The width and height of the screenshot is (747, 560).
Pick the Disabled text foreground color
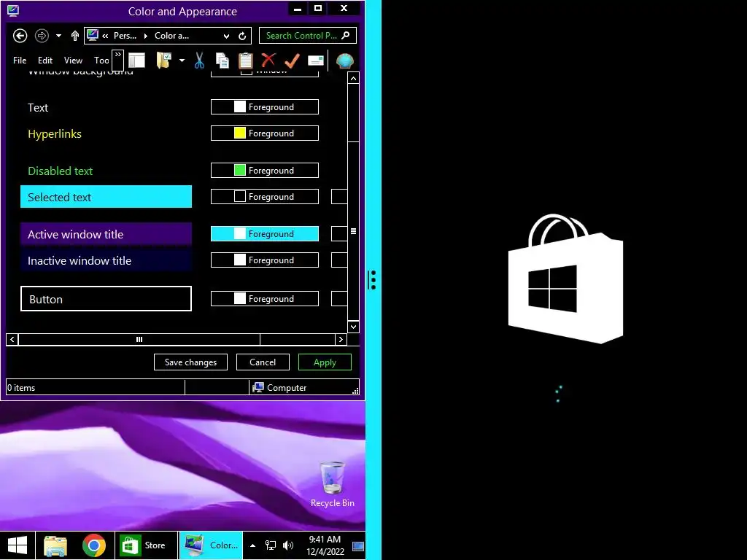point(264,170)
